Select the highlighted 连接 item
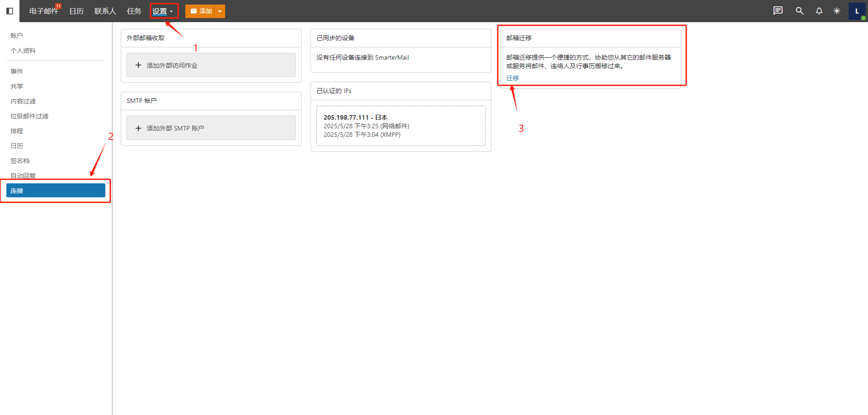 (x=56, y=191)
